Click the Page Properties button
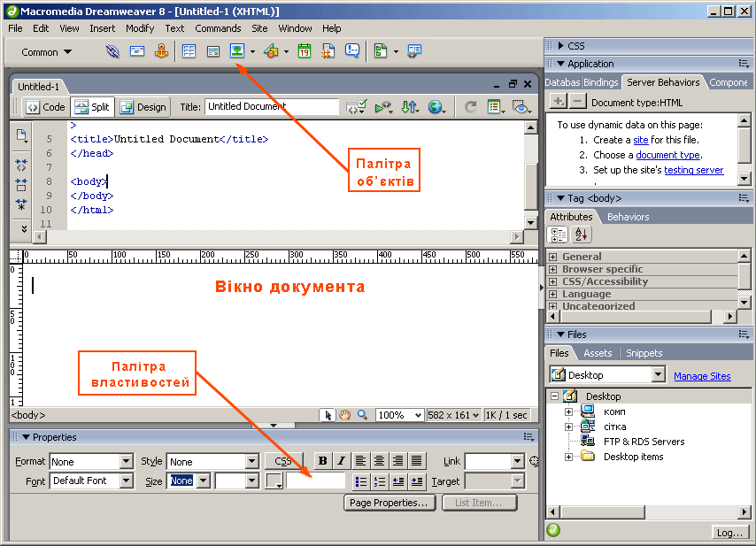The image size is (756, 546). [x=390, y=503]
